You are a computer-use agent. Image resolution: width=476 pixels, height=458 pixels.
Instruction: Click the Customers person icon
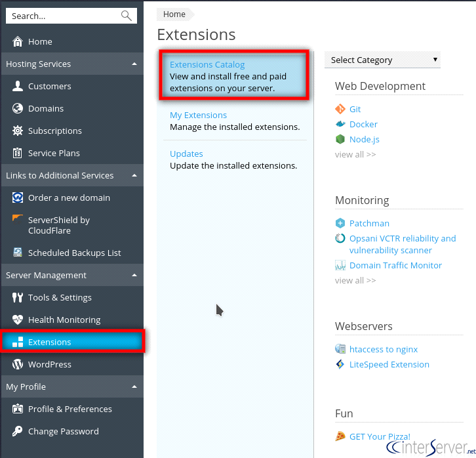pos(18,86)
